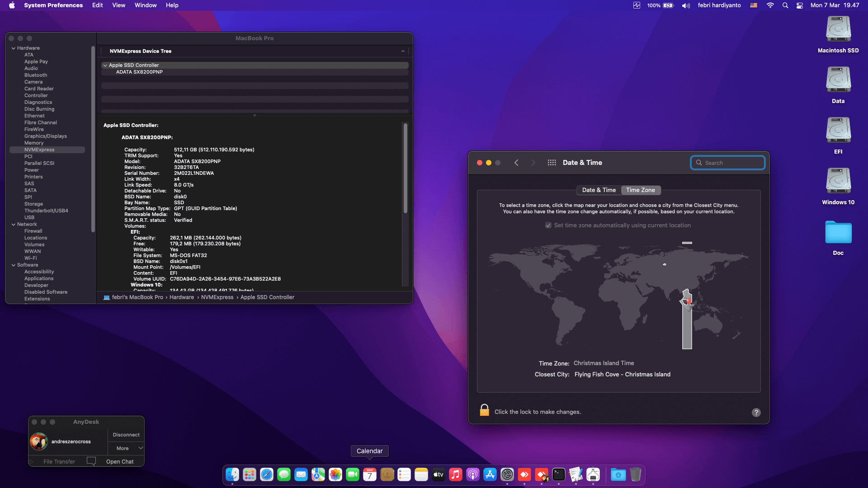Collapse the Apple SSD Controller tree node
The image size is (868, 488).
click(x=105, y=66)
